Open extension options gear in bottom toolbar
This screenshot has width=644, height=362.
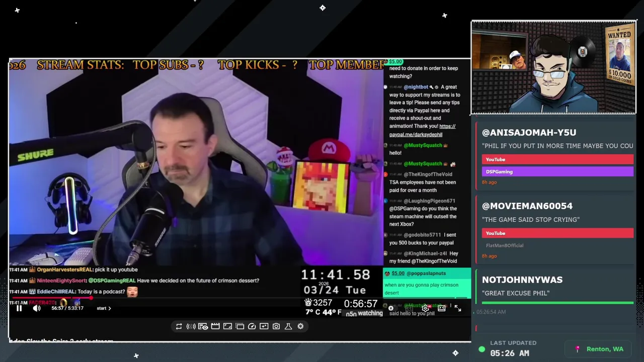(x=300, y=326)
